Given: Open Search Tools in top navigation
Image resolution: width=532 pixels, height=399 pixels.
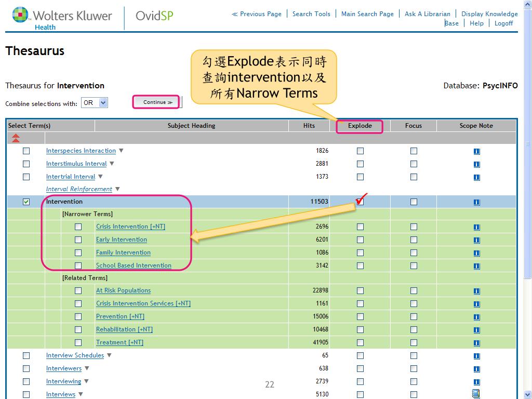Looking at the screenshot, I should pyautogui.click(x=311, y=14).
